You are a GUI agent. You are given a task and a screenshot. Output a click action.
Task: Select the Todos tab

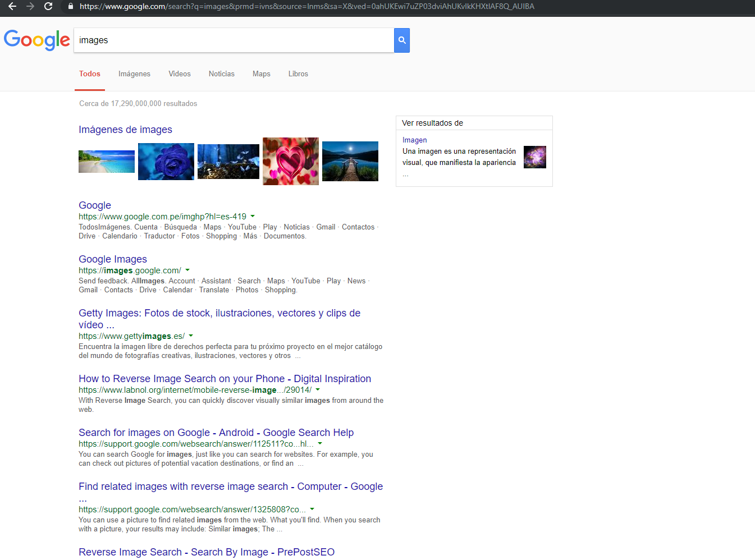[x=90, y=74]
